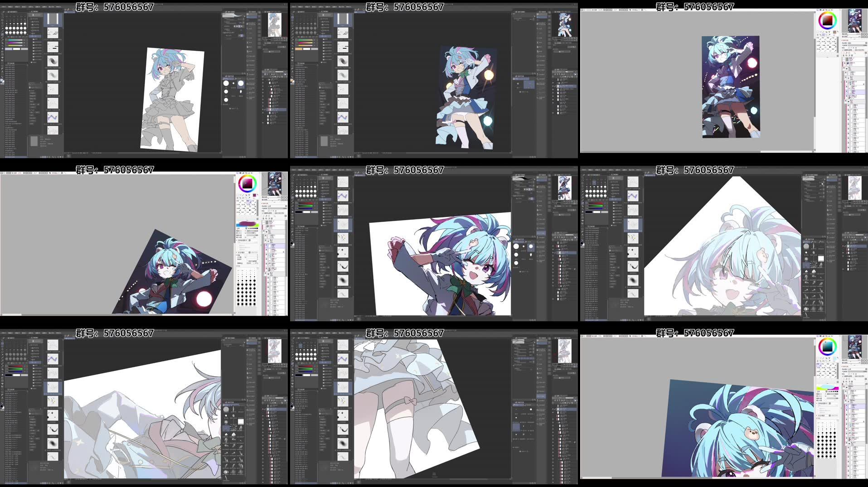868x487 pixels.
Task: Click the color wheel in the bottom-right screenshot
Action: [x=828, y=347]
